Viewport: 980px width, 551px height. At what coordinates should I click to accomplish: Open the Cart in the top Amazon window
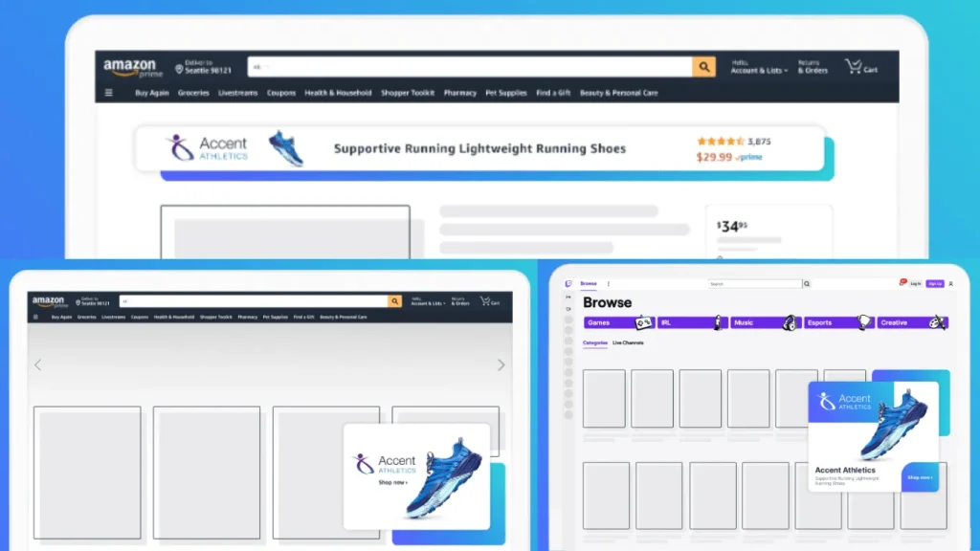[x=861, y=67]
